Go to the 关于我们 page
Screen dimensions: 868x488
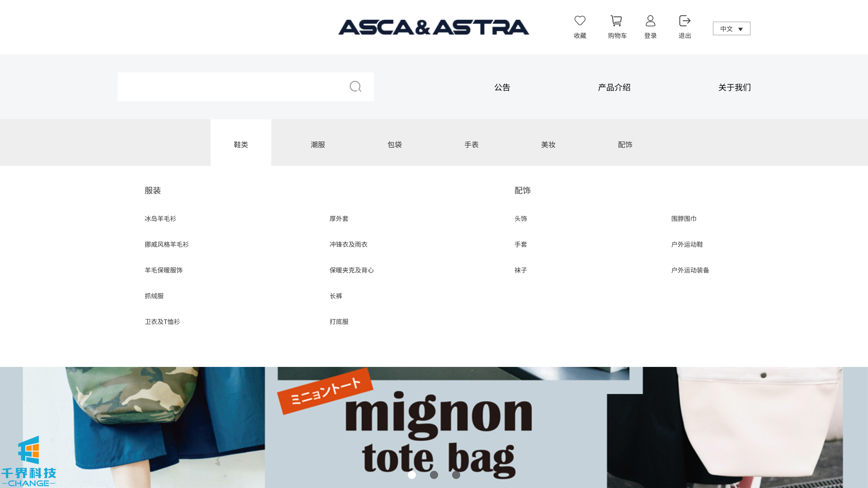click(734, 87)
